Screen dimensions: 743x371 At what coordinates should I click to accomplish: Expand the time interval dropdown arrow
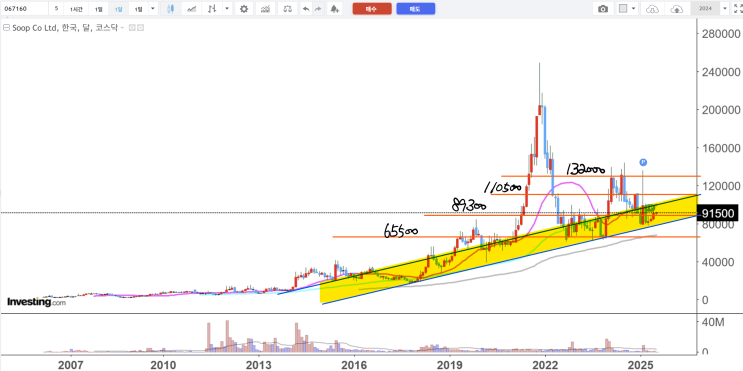tap(153, 9)
